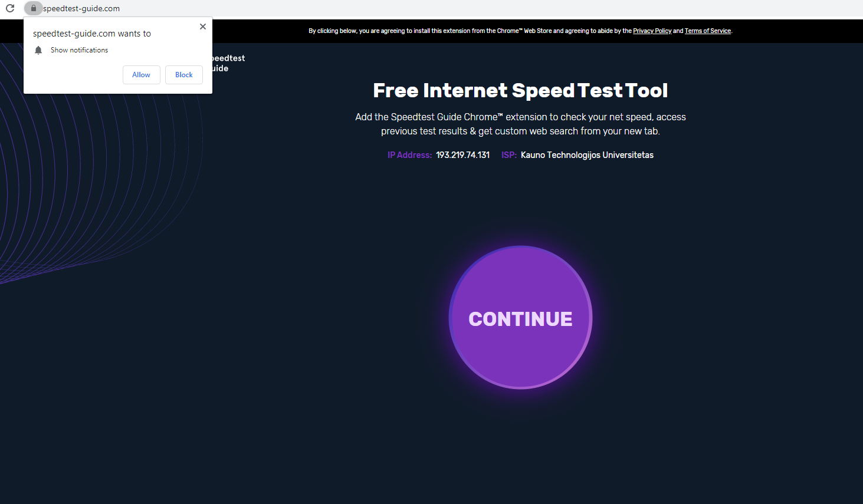Click the notification bell icon
The image size is (863, 504).
click(38, 50)
